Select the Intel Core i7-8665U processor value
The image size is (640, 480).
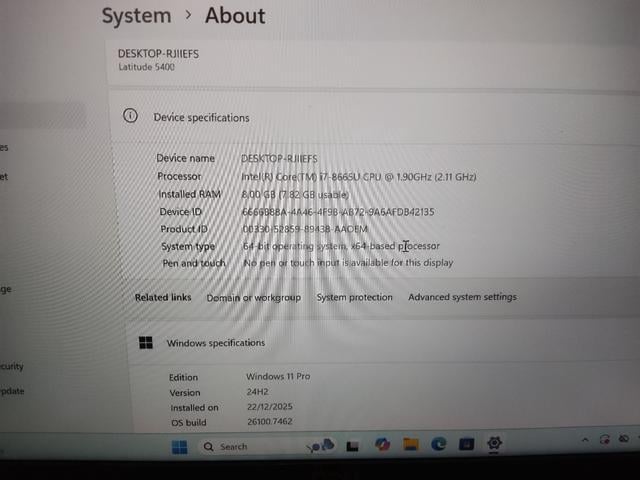(x=359, y=177)
